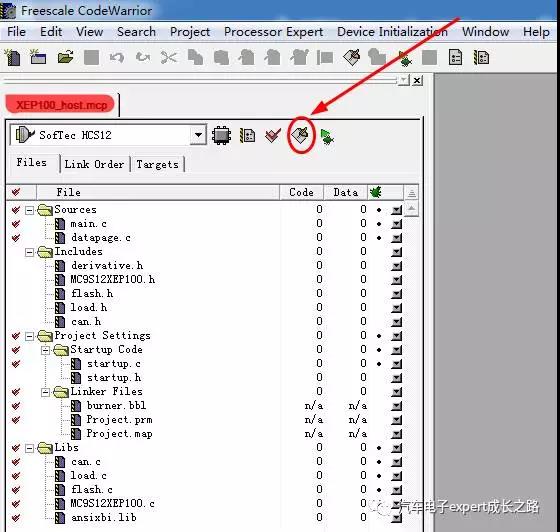Open target settings icon at toolbar end
The width and height of the screenshot is (560, 532).
click(x=481, y=57)
